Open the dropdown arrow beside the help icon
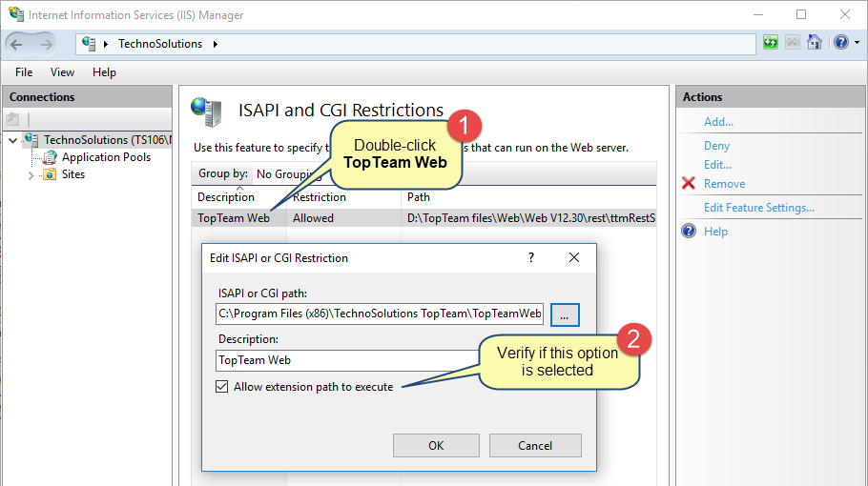Image resolution: width=868 pixels, height=486 pixels. pyautogui.click(x=857, y=43)
